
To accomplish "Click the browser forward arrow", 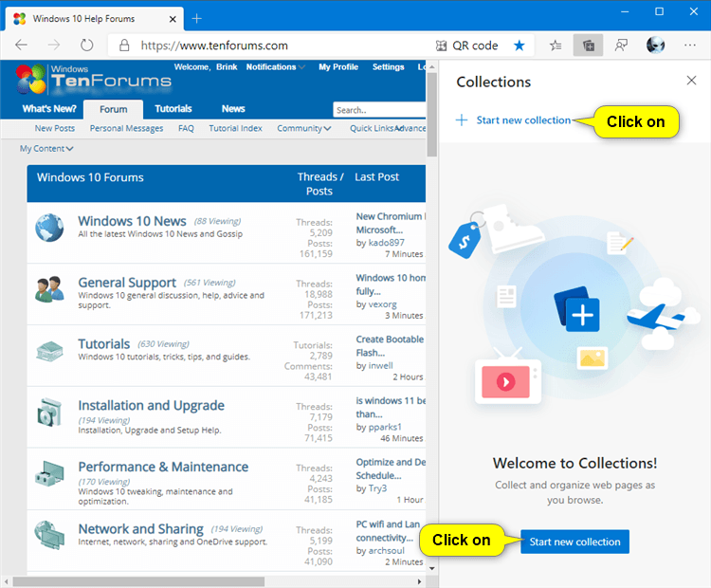I will coord(54,45).
